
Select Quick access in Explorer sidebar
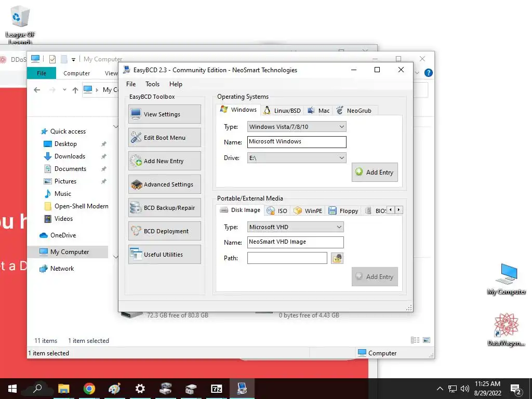68,131
